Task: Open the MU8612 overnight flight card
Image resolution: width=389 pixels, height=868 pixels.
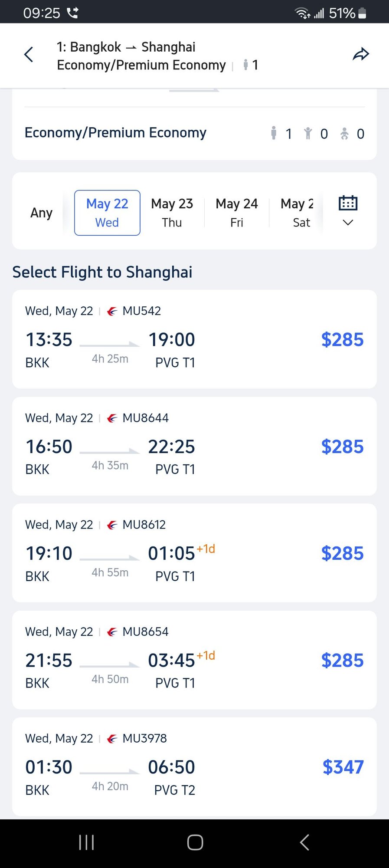Action: point(194,553)
